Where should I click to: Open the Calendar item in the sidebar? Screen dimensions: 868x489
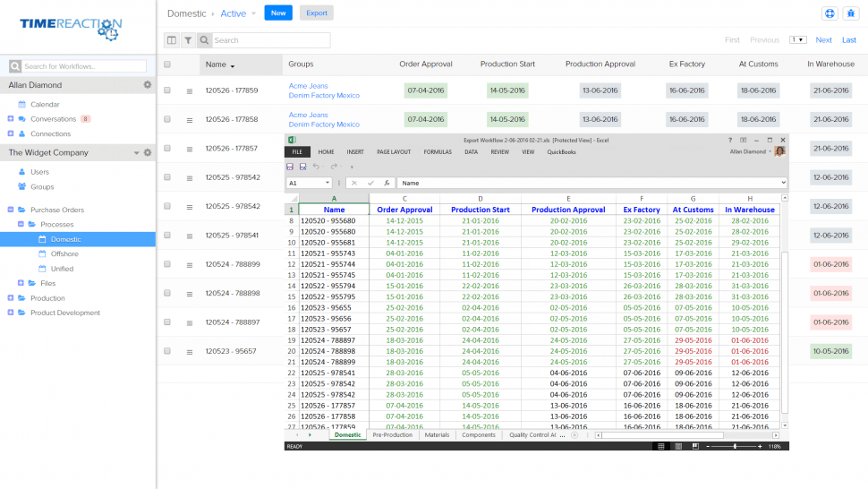click(x=45, y=104)
